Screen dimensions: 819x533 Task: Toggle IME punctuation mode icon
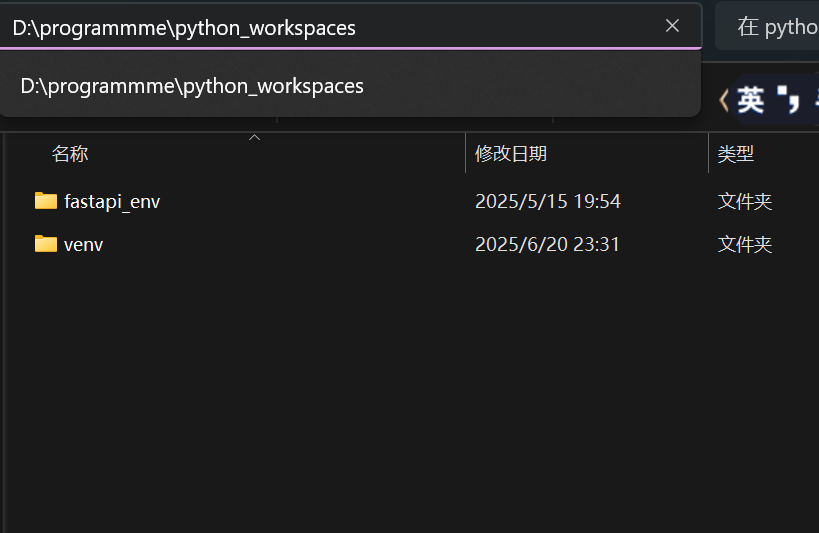click(788, 99)
